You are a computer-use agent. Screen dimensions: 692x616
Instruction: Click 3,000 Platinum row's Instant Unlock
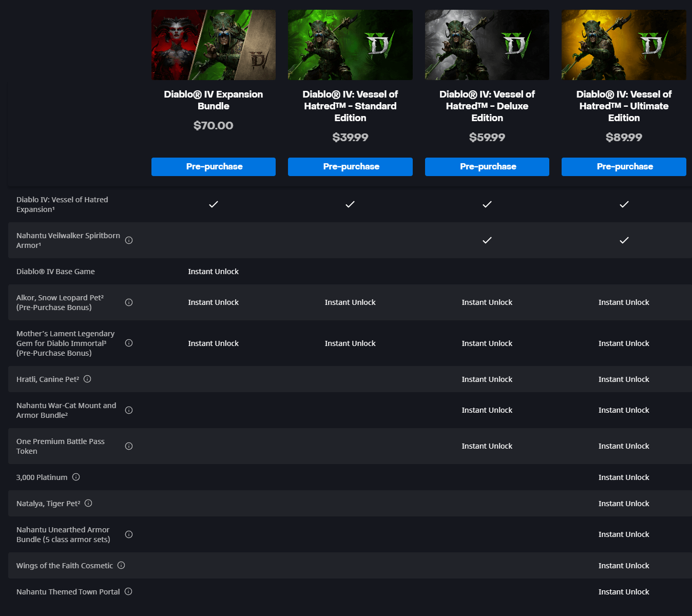[x=624, y=477]
